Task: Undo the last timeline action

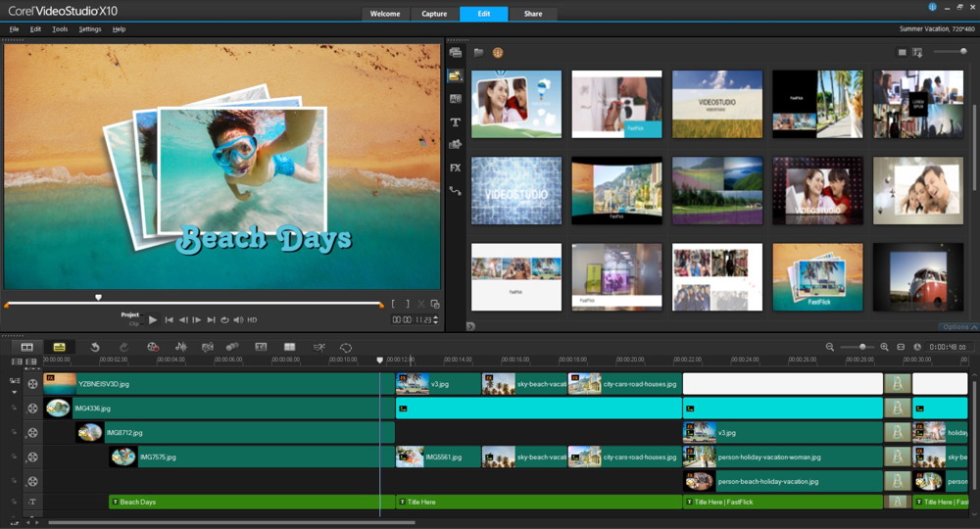Action: pyautogui.click(x=95, y=347)
